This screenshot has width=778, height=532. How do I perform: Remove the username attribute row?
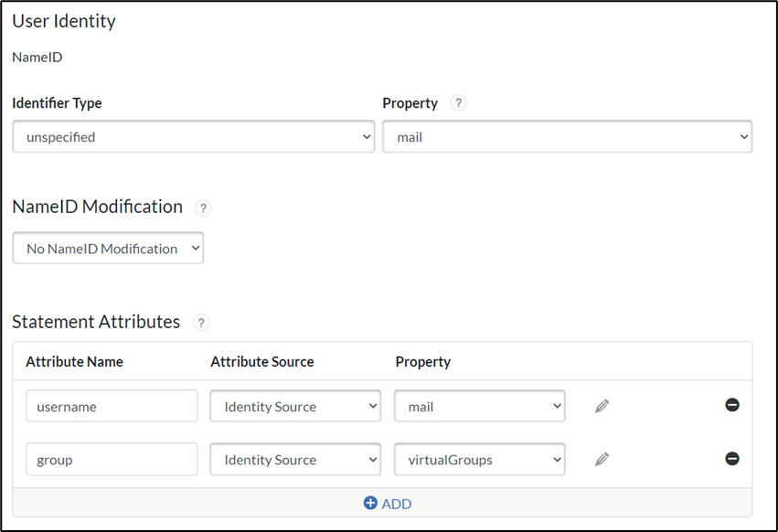732,404
